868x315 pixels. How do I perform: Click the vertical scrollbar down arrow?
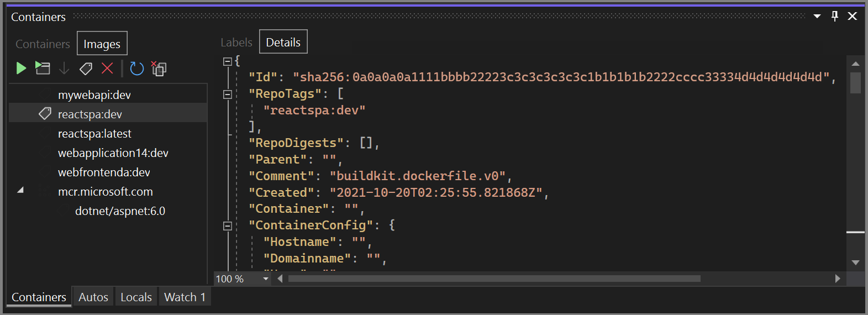[855, 262]
